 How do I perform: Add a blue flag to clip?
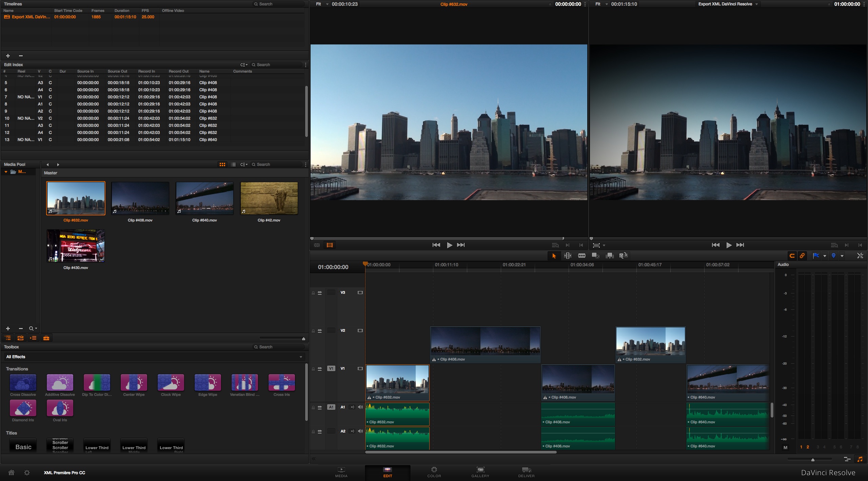(816, 256)
